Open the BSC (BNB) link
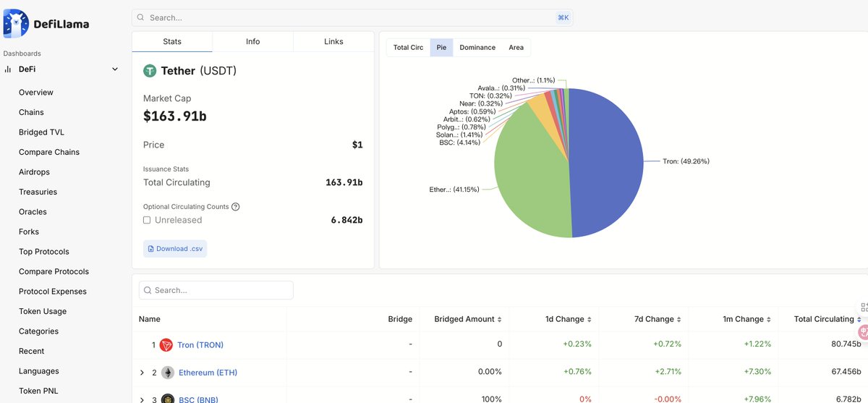 (198, 399)
